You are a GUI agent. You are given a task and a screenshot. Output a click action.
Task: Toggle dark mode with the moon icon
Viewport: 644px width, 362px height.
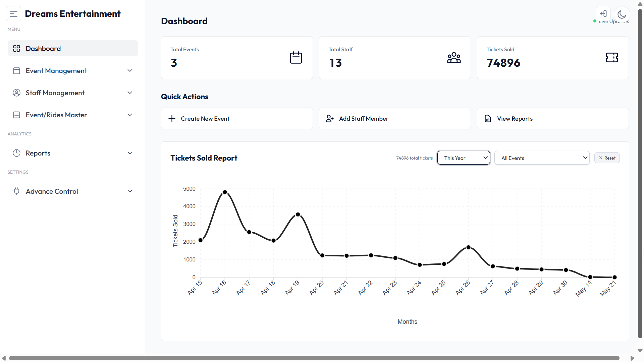point(622,14)
